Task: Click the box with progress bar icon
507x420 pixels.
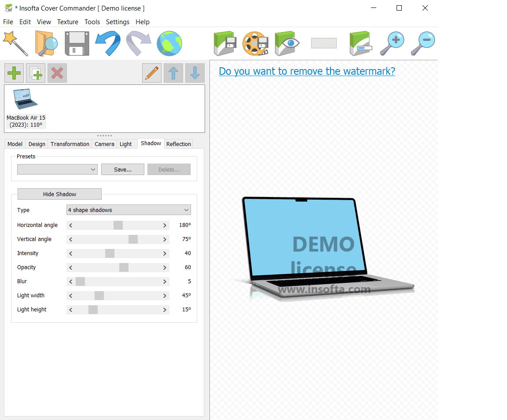Action: pos(361,43)
